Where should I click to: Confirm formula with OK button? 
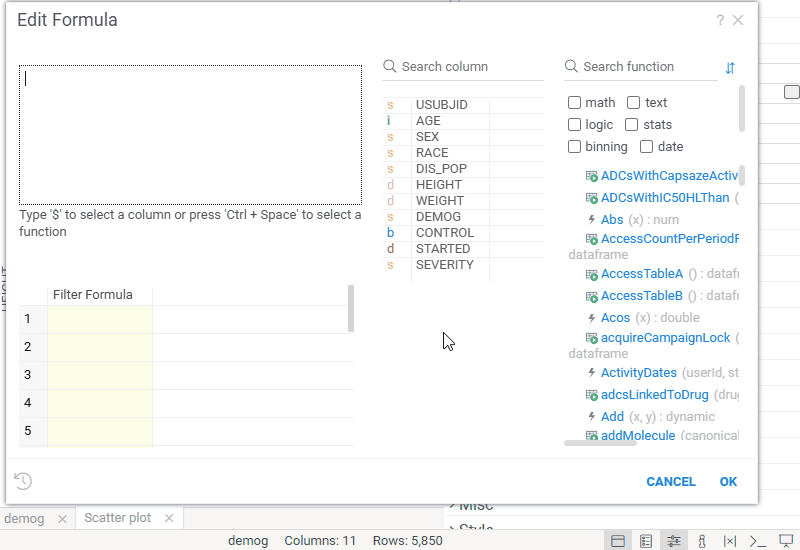(728, 481)
